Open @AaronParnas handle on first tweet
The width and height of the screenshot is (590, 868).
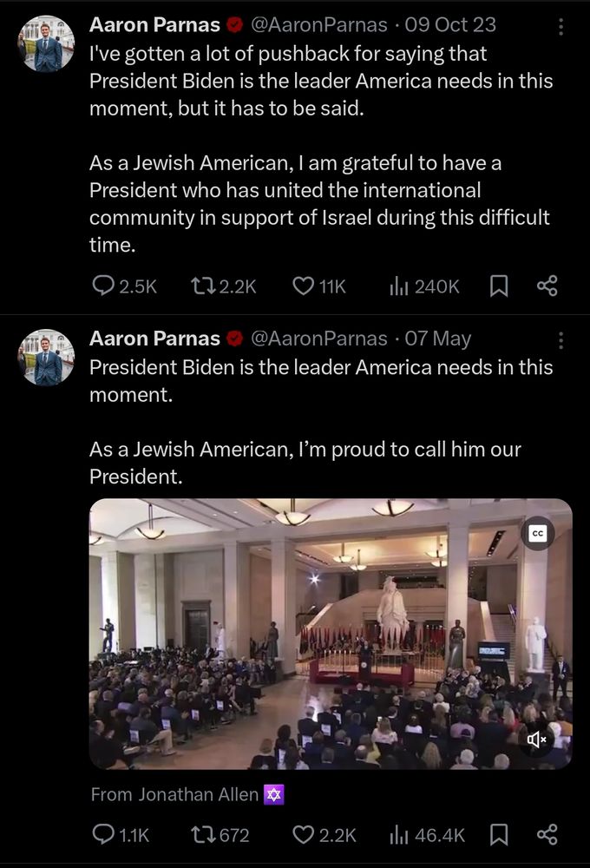pyautogui.click(x=318, y=25)
